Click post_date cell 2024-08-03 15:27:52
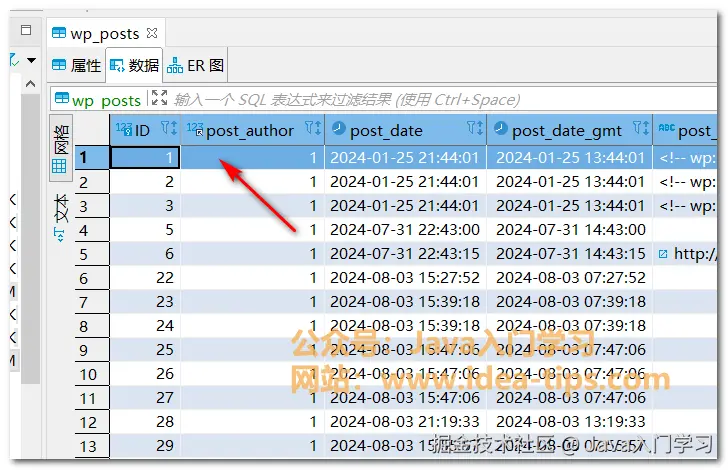 405,278
